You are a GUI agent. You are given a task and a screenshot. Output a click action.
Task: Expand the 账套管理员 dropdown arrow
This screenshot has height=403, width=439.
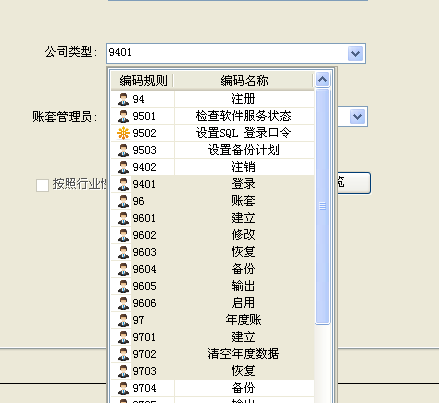click(357, 116)
